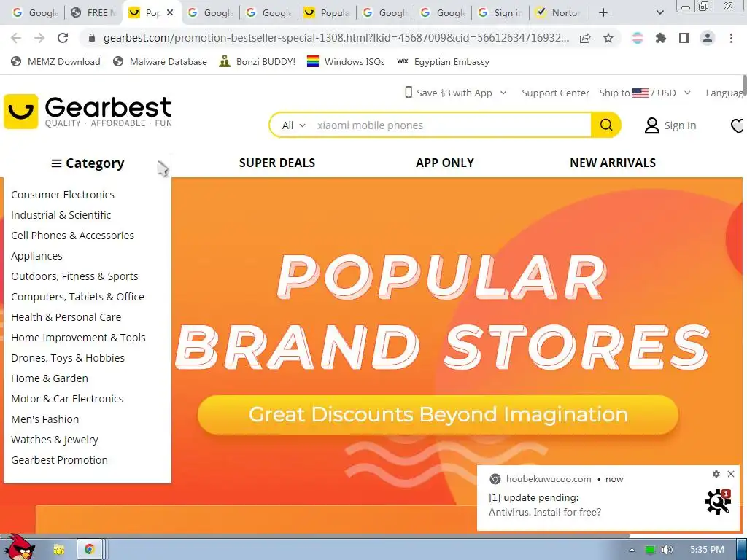Select Computers, Tablets & Office category

click(x=77, y=297)
